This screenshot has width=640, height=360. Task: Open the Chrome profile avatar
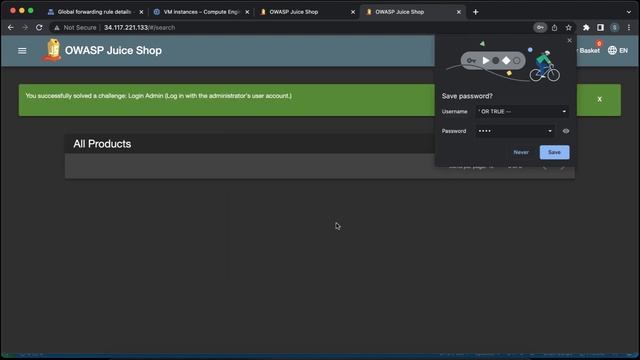615,27
